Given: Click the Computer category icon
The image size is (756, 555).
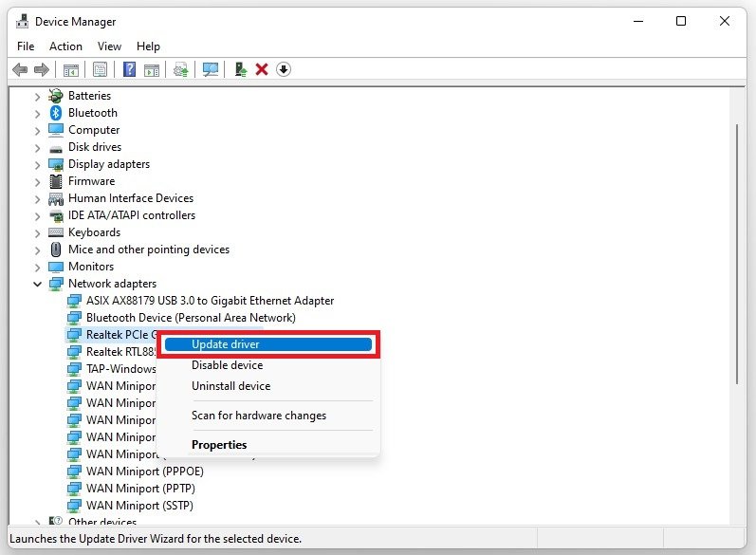Looking at the screenshot, I should pyautogui.click(x=56, y=130).
